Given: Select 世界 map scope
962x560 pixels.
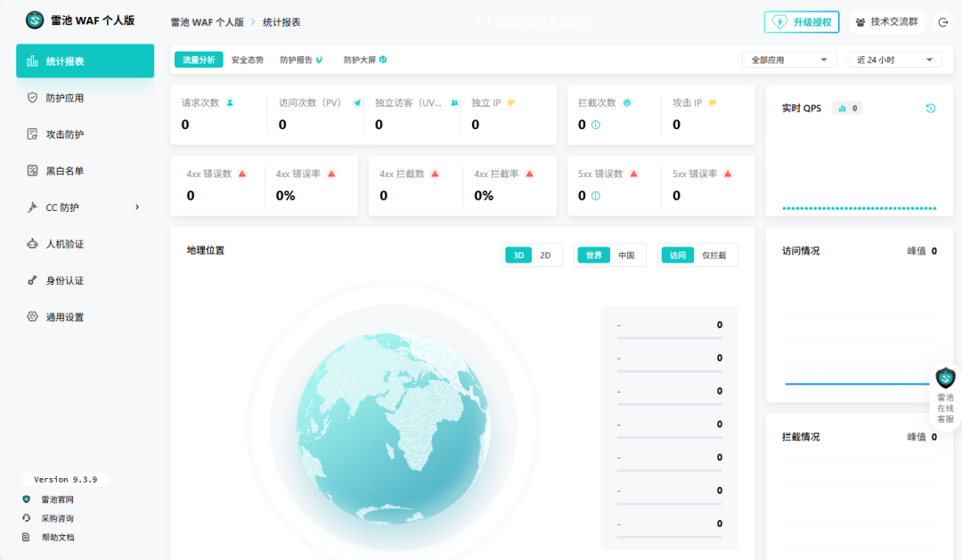Looking at the screenshot, I should [594, 256].
